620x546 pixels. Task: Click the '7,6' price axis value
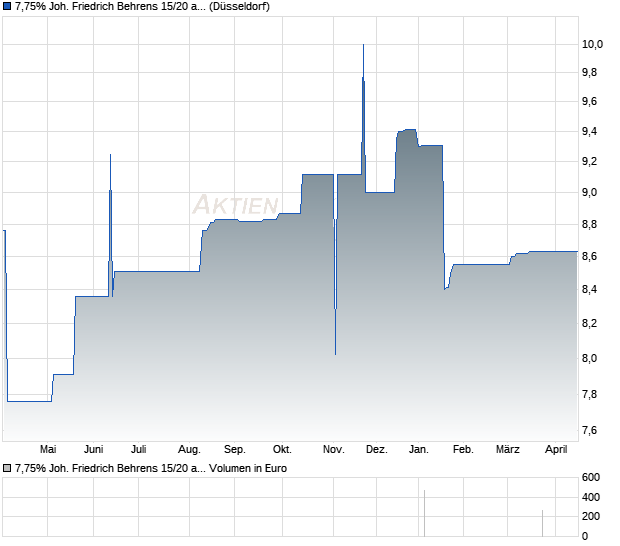(589, 431)
